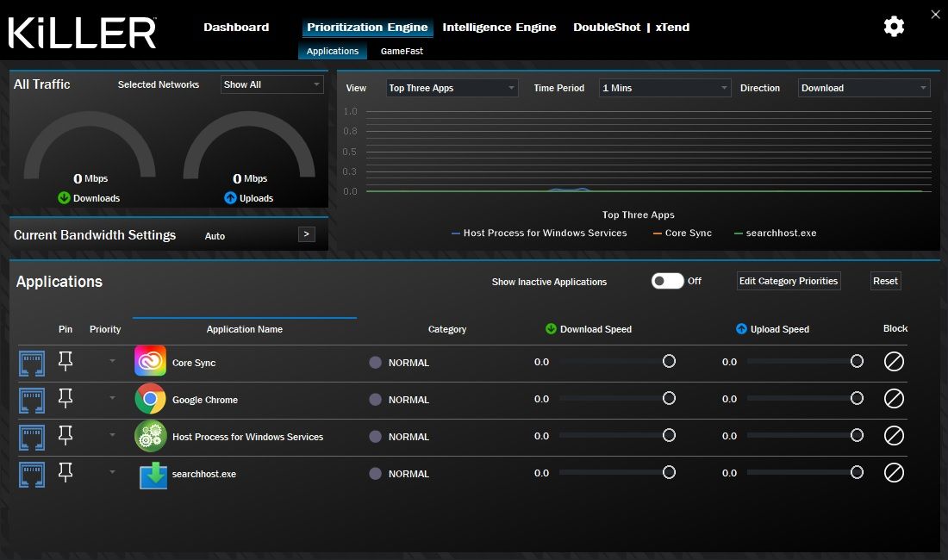Sort by Priority column header
The width and height of the screenshot is (948, 560).
105,329
